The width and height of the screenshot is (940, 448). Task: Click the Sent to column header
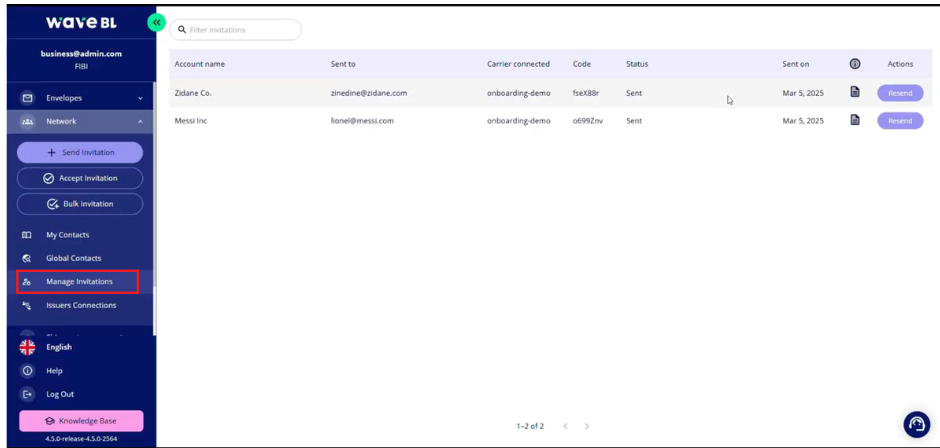pyautogui.click(x=343, y=64)
